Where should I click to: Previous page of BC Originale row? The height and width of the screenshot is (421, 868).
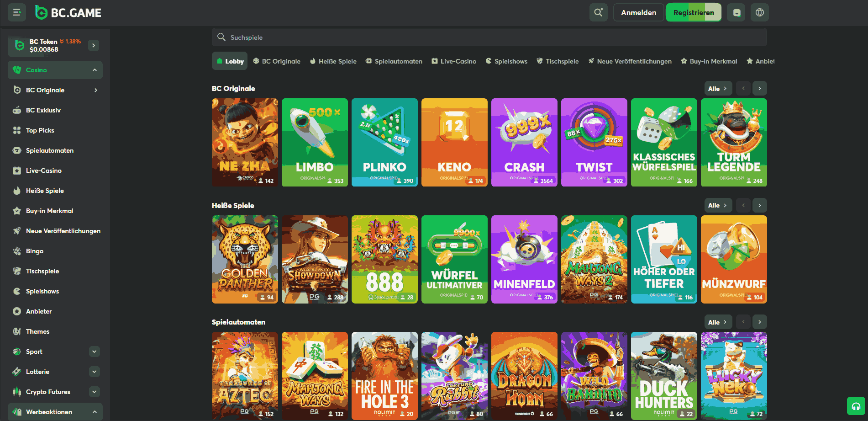click(x=743, y=88)
